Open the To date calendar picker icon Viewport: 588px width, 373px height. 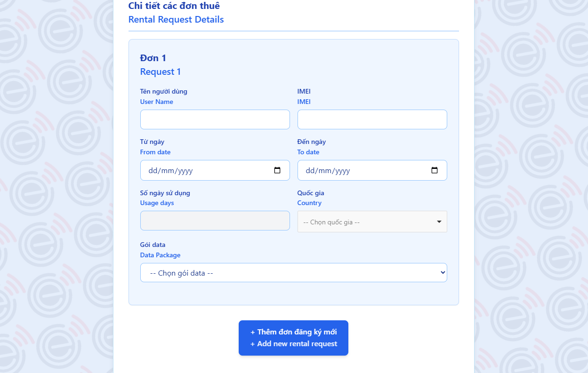pyautogui.click(x=435, y=170)
